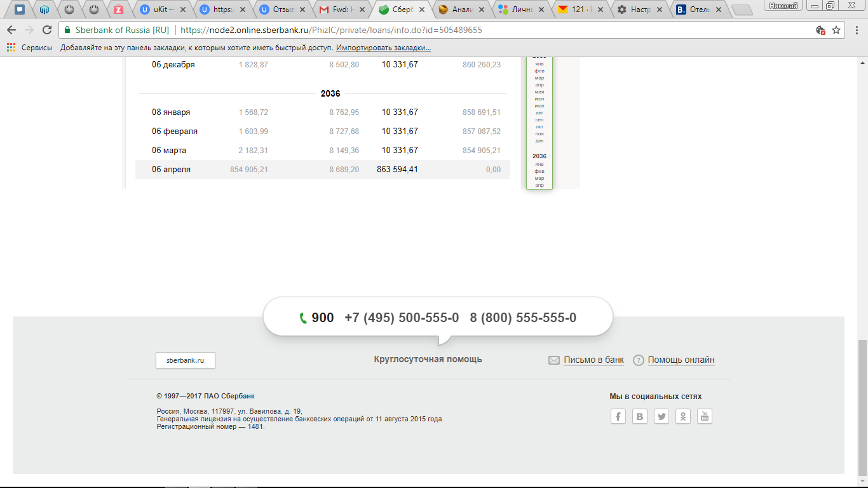Select 2036 in the year navigator
Image resolution: width=868 pixels, height=488 pixels.
click(x=539, y=156)
